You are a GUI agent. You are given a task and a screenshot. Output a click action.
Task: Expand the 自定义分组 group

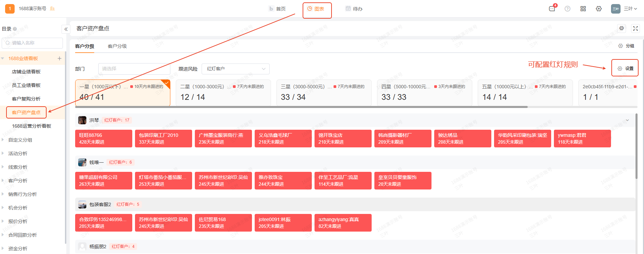tap(3, 140)
